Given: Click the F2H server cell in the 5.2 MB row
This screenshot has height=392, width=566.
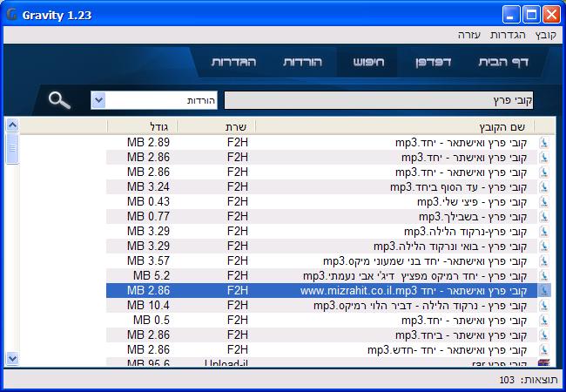Looking at the screenshot, I should 238,276.
